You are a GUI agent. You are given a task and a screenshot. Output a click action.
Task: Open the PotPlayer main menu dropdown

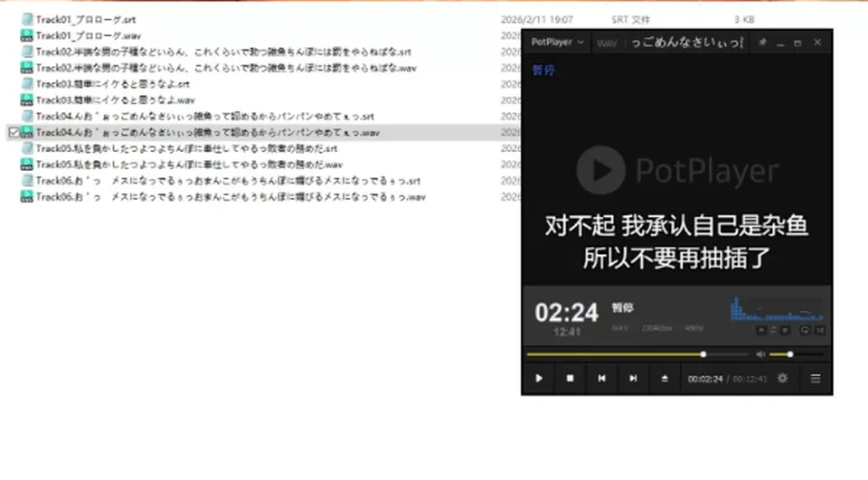click(x=558, y=42)
